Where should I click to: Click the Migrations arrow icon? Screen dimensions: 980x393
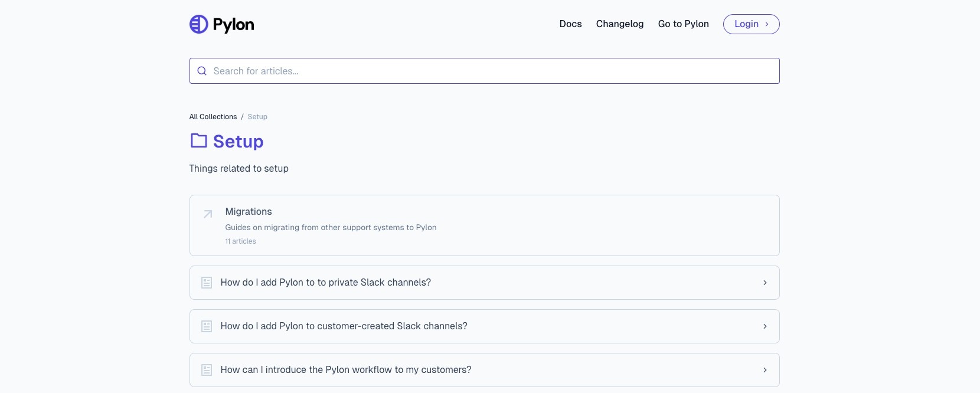pyautogui.click(x=208, y=214)
